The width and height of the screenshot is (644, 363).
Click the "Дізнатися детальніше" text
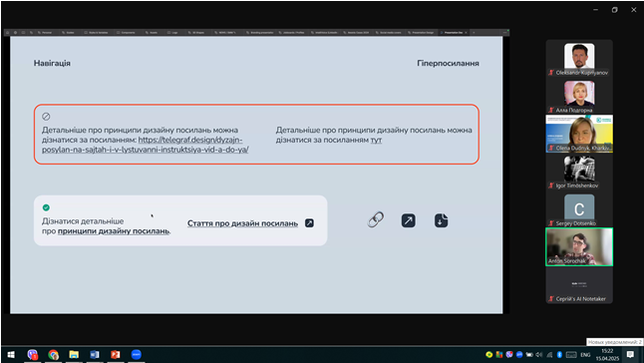pos(83,221)
